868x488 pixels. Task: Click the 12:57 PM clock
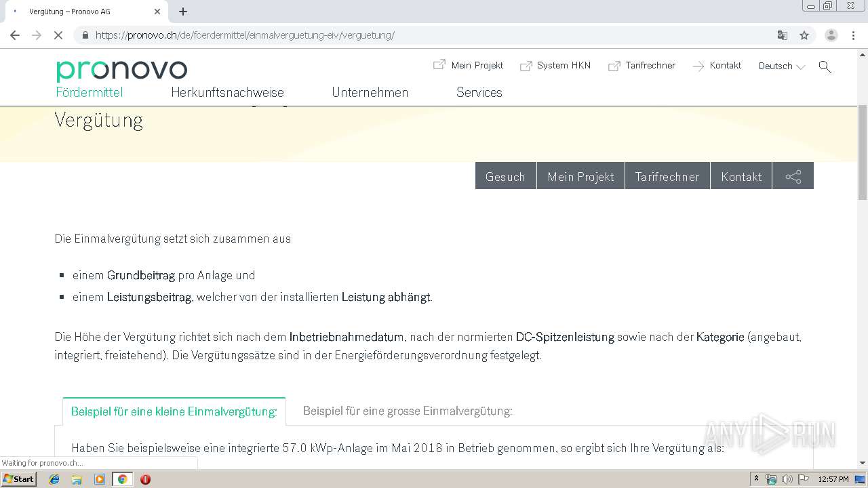point(833,479)
